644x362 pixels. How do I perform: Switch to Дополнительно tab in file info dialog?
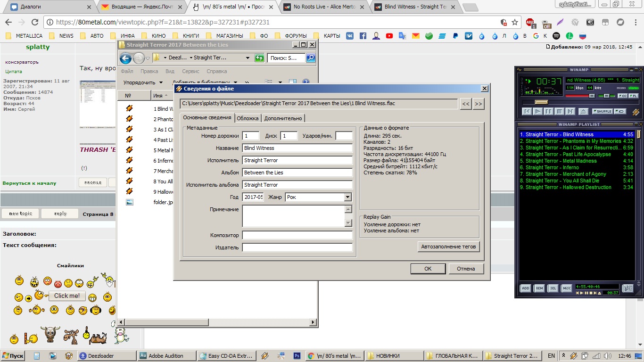tap(283, 118)
